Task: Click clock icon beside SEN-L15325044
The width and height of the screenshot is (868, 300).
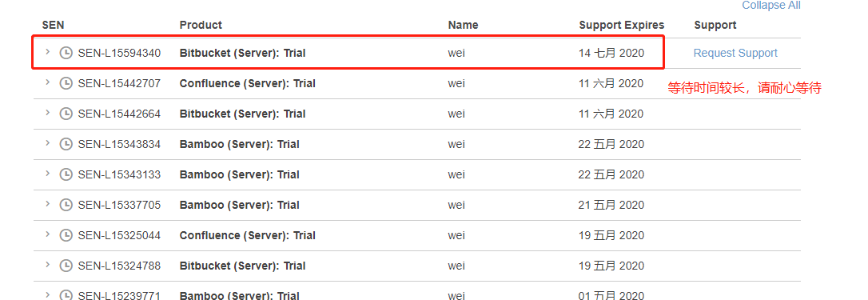Action: coord(66,236)
